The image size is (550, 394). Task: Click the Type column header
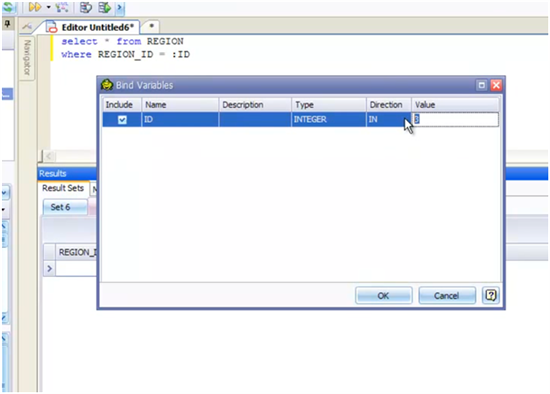pyautogui.click(x=329, y=105)
